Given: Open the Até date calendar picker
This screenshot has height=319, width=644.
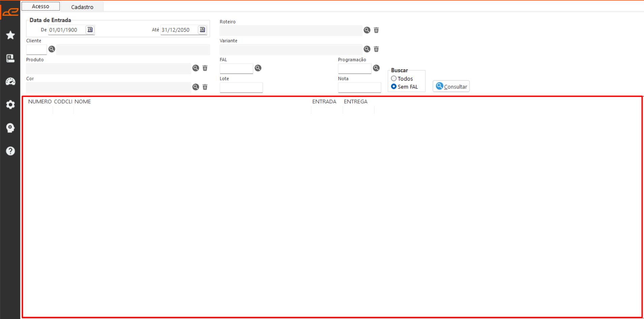Looking at the screenshot, I should pyautogui.click(x=202, y=30).
